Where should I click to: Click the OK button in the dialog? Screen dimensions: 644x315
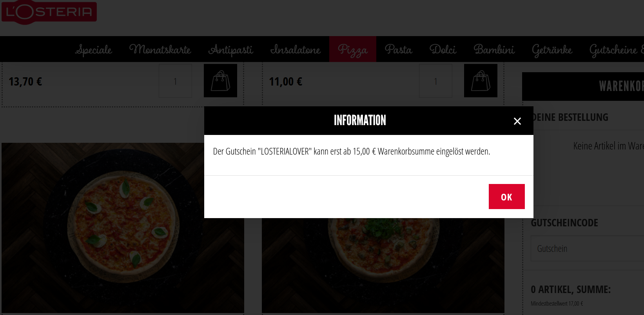pos(506,197)
